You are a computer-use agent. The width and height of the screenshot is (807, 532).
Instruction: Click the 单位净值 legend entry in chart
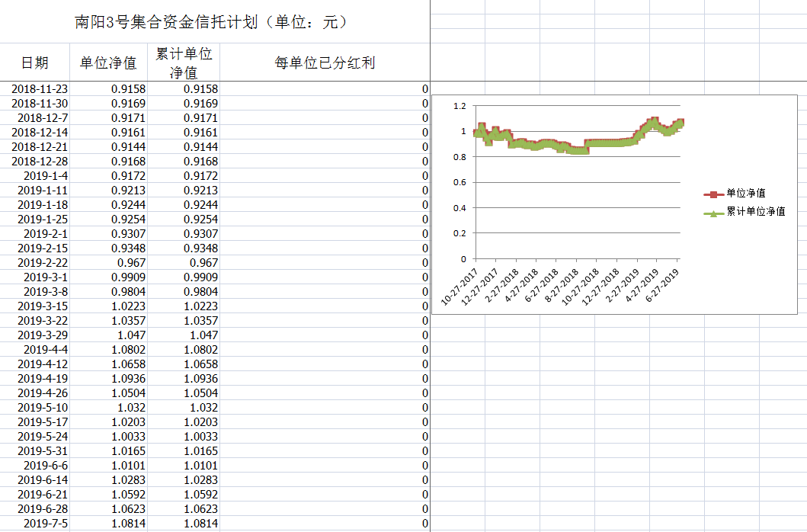coord(735,194)
